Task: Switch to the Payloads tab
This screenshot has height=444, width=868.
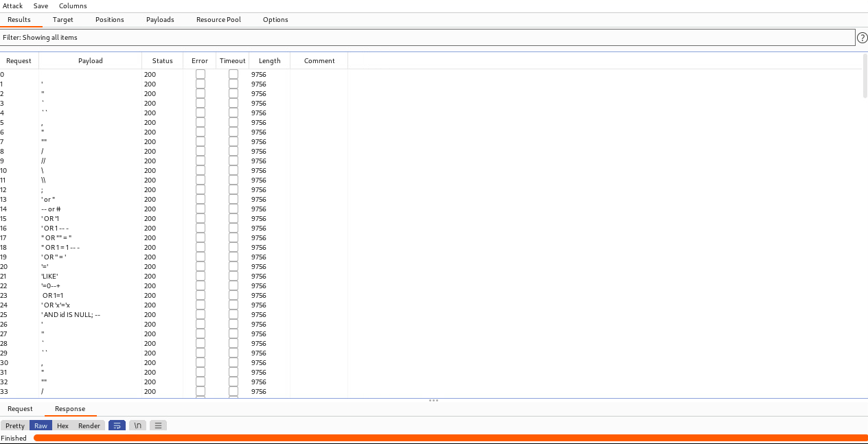Action: click(160, 20)
